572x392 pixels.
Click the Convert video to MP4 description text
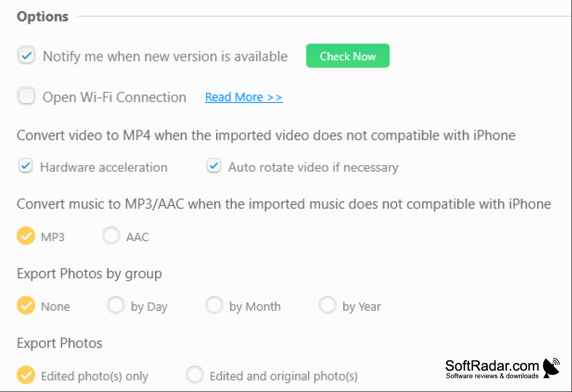point(266,135)
